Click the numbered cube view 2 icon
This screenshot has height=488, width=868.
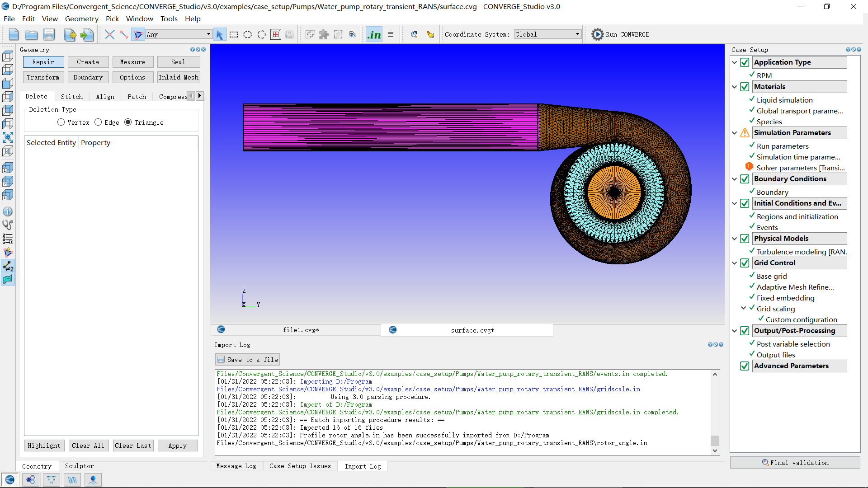point(8,181)
